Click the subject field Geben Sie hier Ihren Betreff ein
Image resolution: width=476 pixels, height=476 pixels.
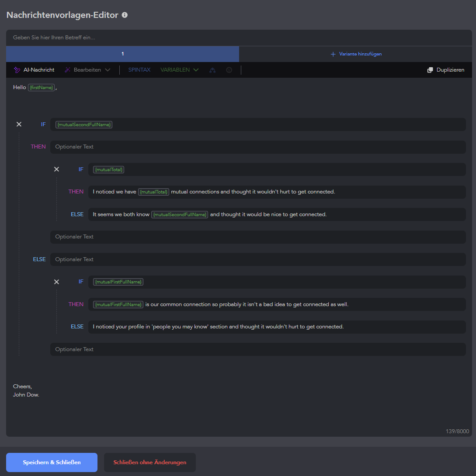[x=239, y=38]
